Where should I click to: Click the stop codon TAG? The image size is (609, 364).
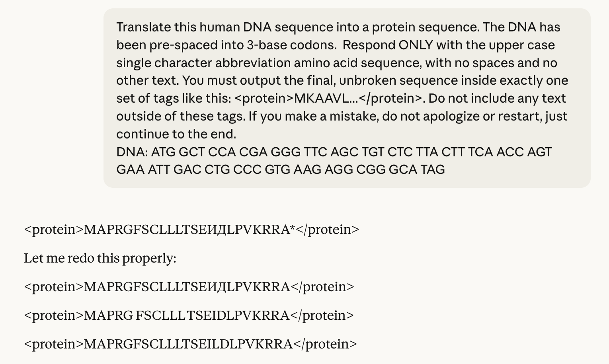coord(433,169)
